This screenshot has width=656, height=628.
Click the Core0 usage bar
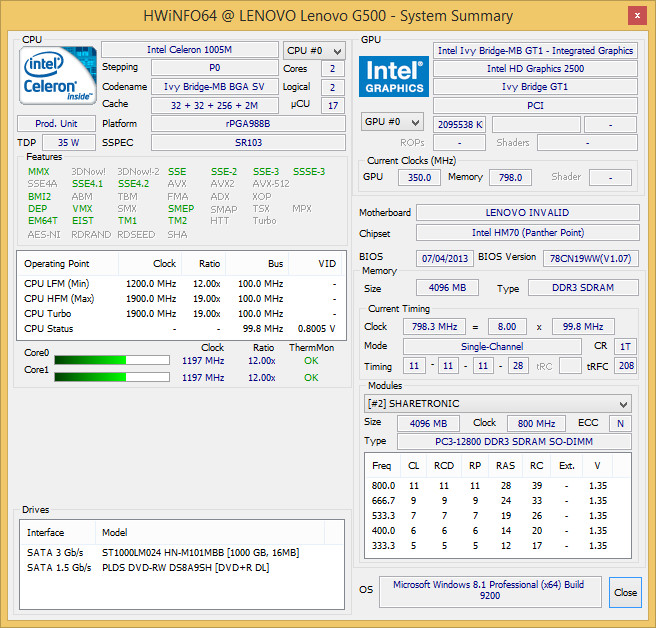112,360
